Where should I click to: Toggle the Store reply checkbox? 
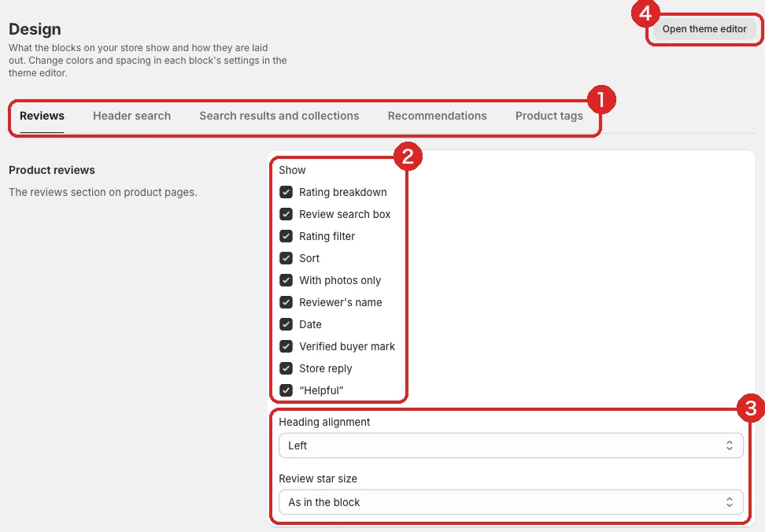click(286, 368)
